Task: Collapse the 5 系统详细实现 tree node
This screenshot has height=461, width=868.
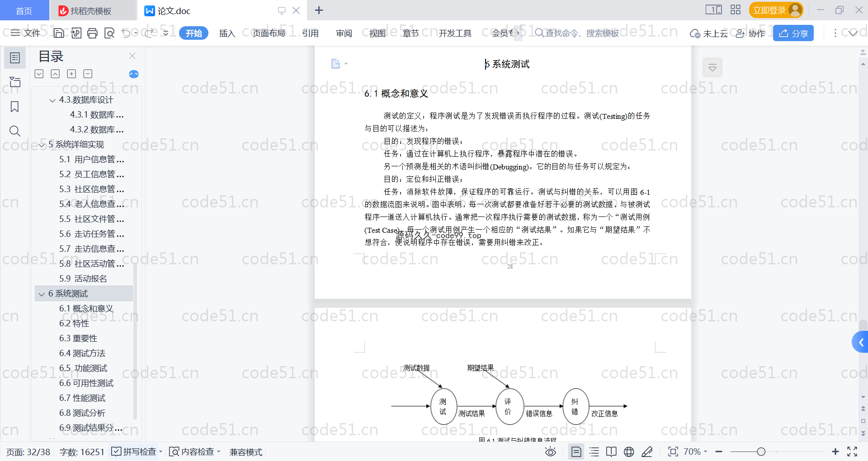Action: (x=42, y=145)
